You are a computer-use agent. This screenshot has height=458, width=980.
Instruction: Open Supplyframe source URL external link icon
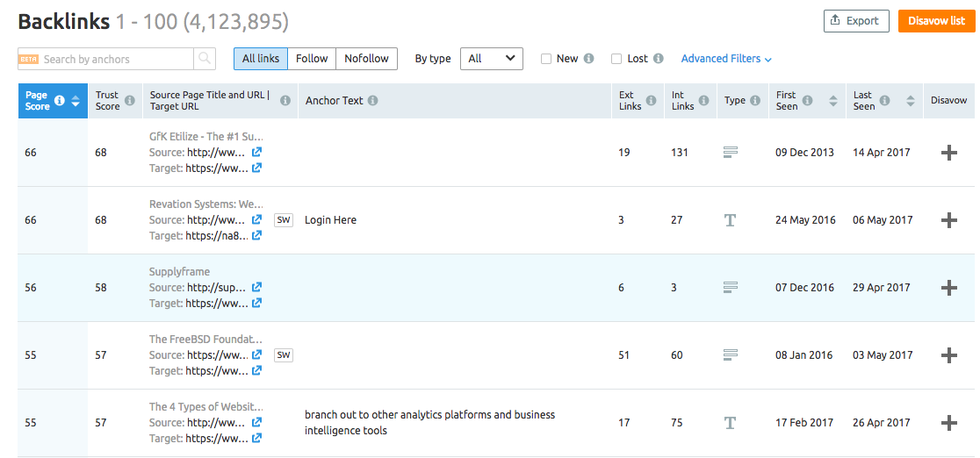[256, 288]
